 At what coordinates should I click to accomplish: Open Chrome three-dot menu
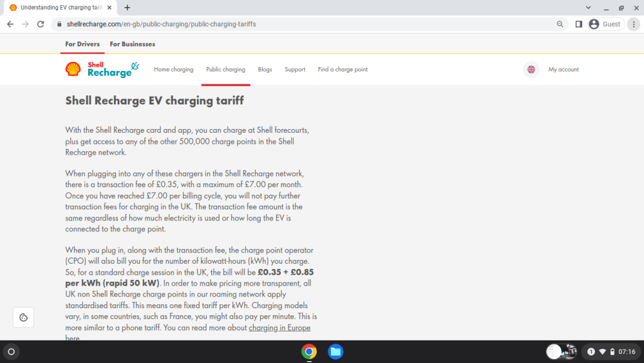634,25
